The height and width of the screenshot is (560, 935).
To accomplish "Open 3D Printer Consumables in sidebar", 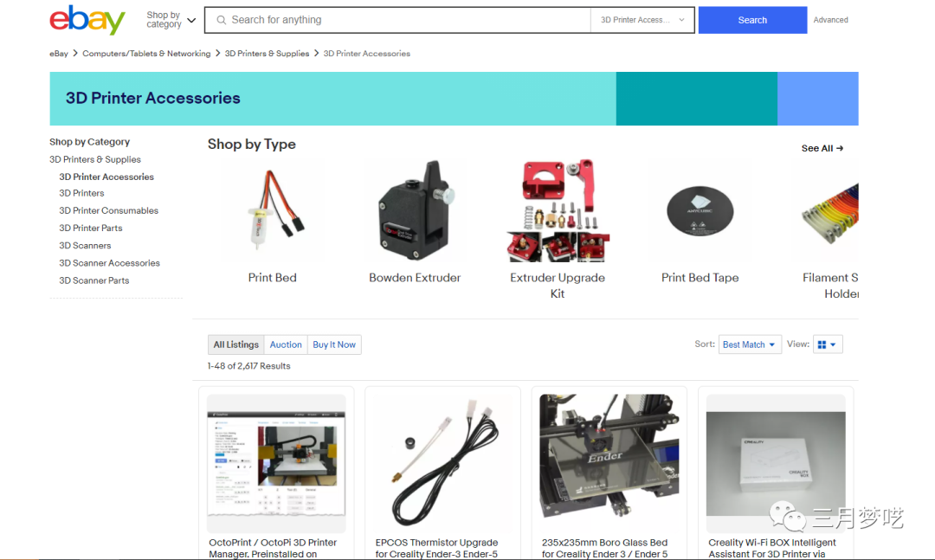I will coord(108,210).
